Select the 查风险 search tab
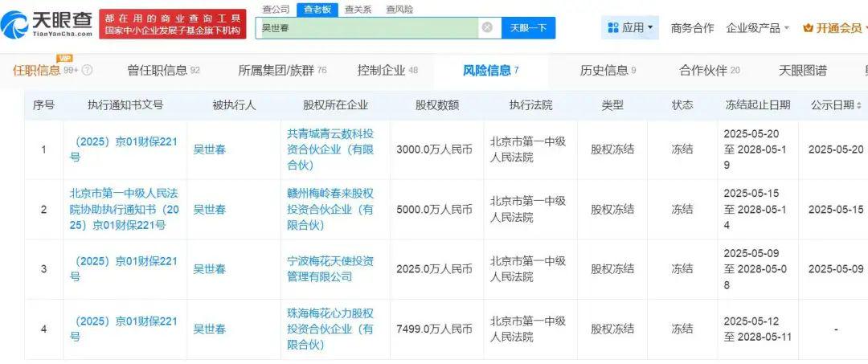Screen dimensions: 868x364 click(x=399, y=10)
